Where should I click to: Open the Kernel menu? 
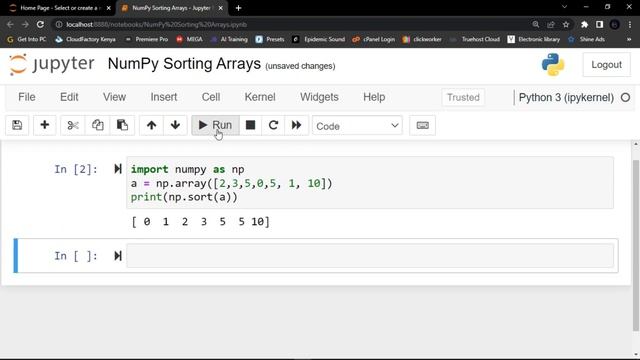(x=260, y=97)
